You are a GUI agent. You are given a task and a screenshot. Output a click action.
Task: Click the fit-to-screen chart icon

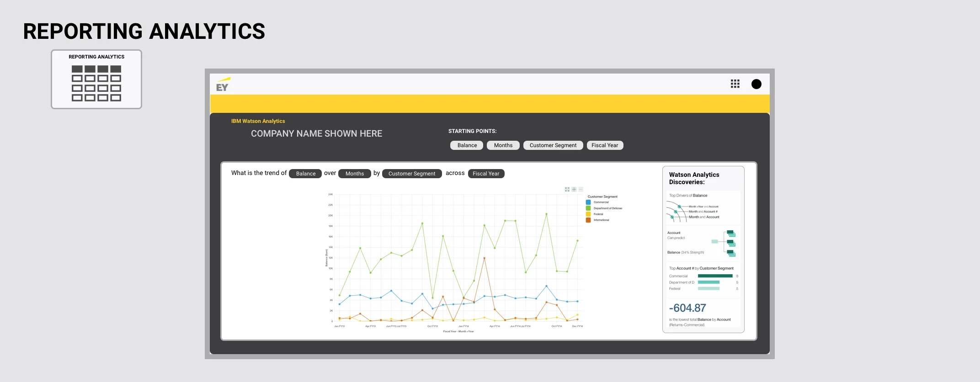pyautogui.click(x=567, y=189)
